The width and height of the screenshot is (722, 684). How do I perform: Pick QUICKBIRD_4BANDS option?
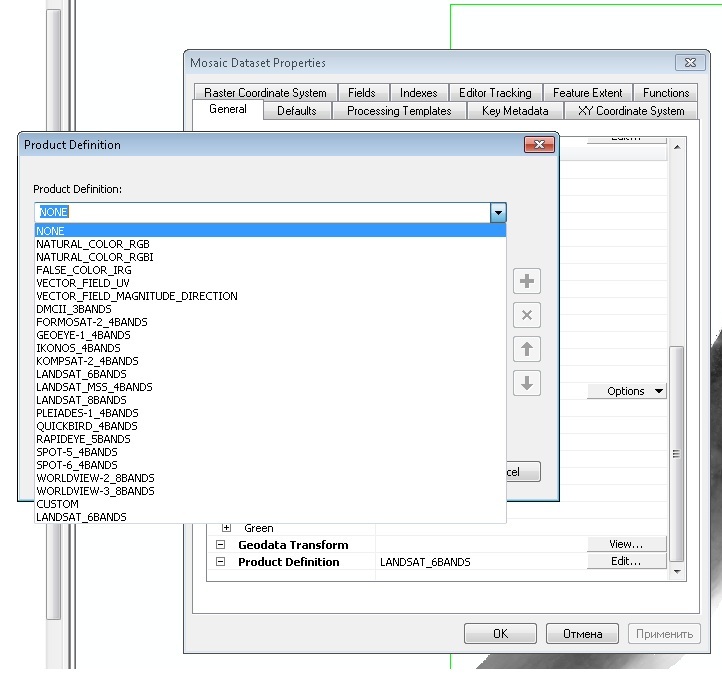tap(270, 426)
